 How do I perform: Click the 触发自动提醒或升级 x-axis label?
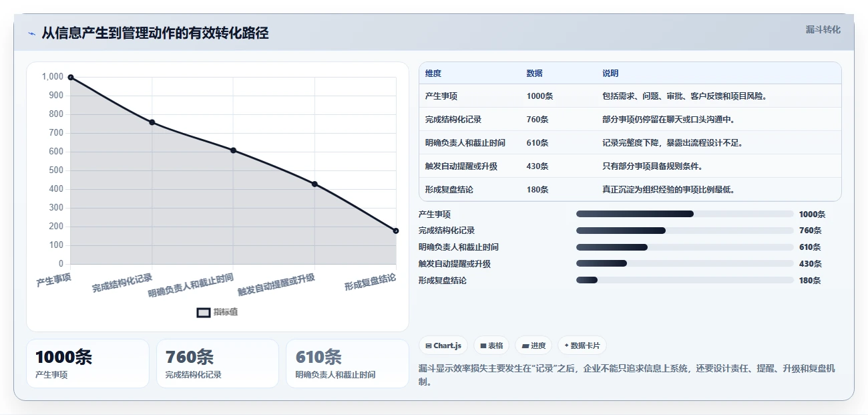276,284
